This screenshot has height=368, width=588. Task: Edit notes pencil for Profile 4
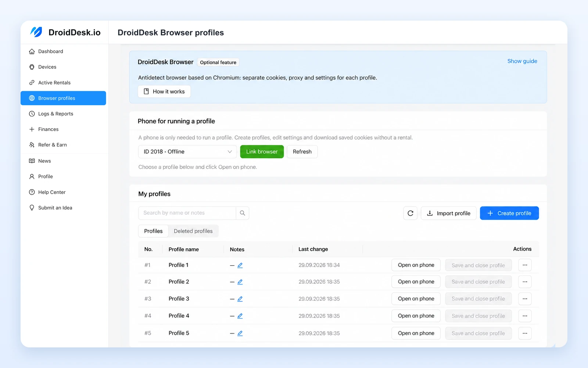point(240,316)
